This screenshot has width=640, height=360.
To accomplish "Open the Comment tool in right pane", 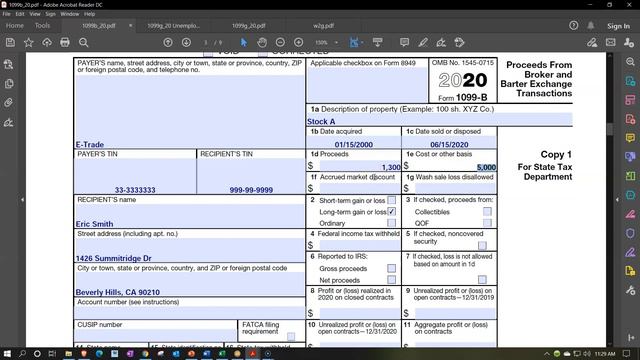I will [x=630, y=138].
